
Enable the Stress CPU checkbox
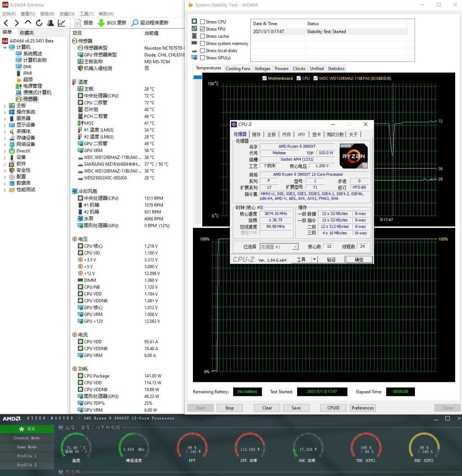(203, 22)
